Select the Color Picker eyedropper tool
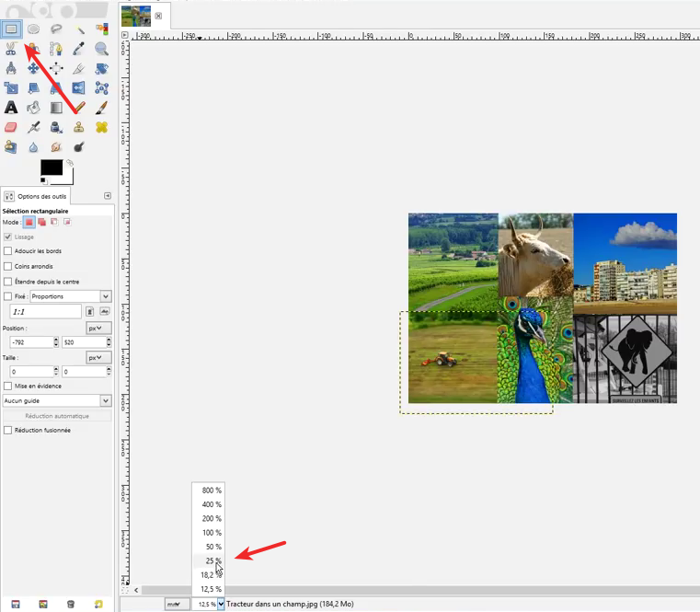 tap(78, 49)
